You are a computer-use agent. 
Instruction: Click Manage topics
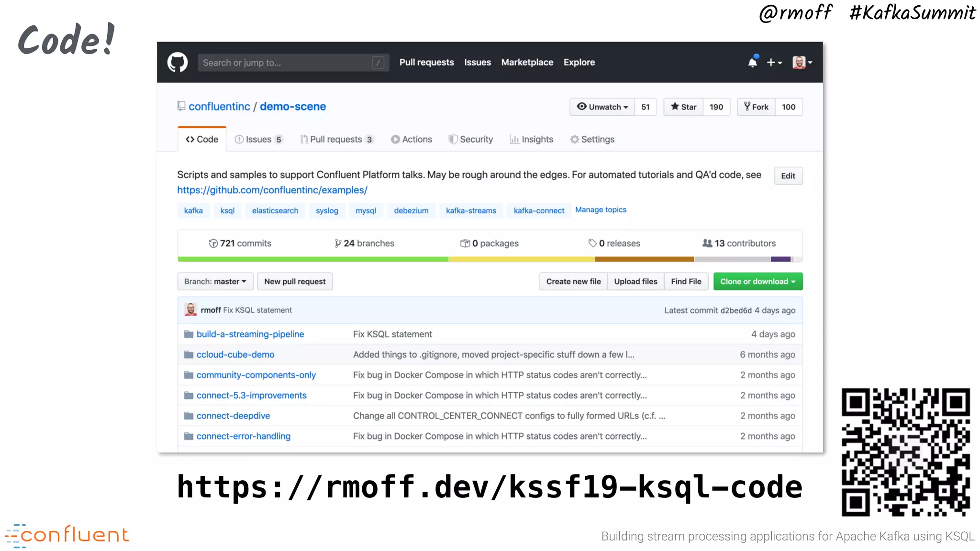tap(601, 209)
